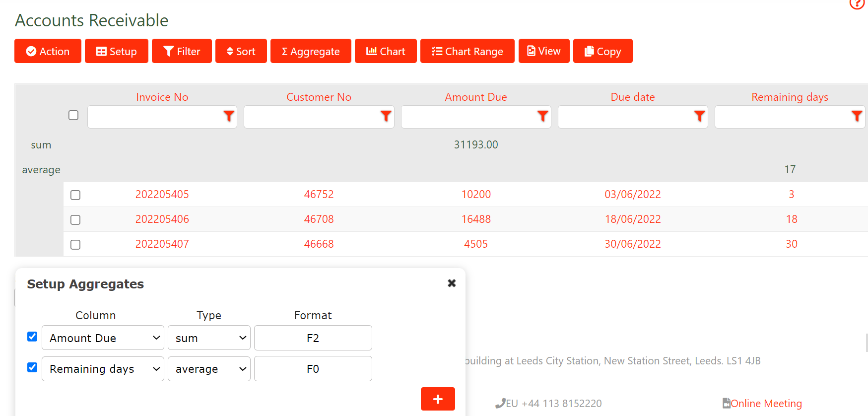Tick the checkbox for invoice 202205405
Image resolution: width=868 pixels, height=416 pixels.
coord(75,195)
